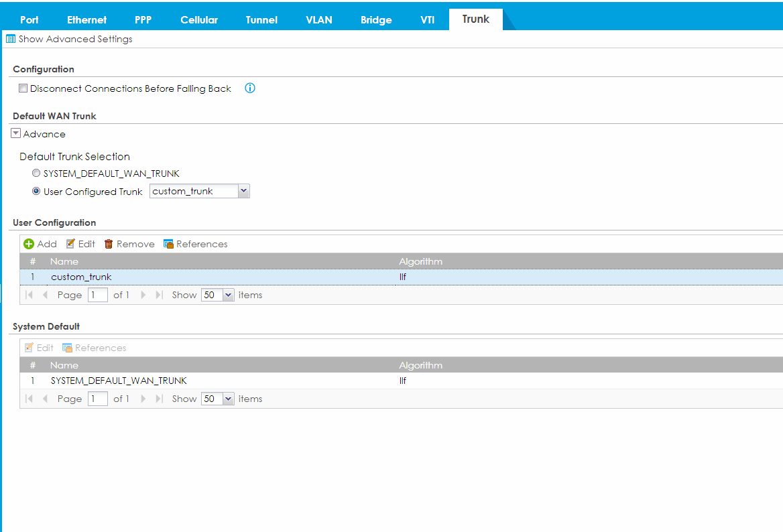This screenshot has height=532, width=783.
Task: Click the Page number field in System Default
Action: tap(98, 399)
